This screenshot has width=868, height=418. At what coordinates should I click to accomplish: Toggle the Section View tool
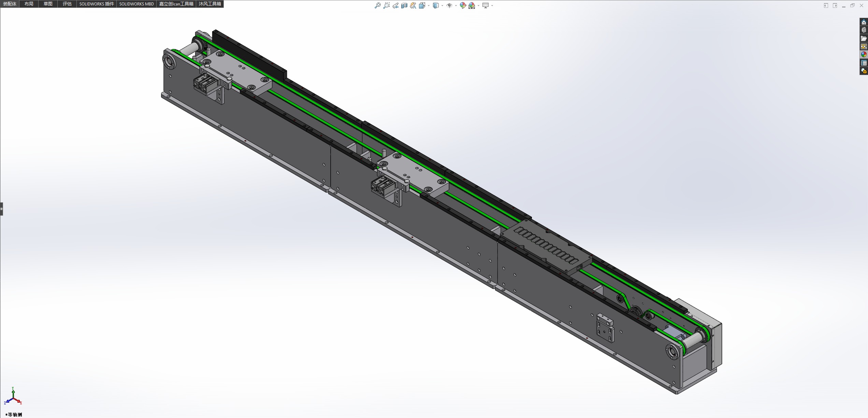click(404, 5)
